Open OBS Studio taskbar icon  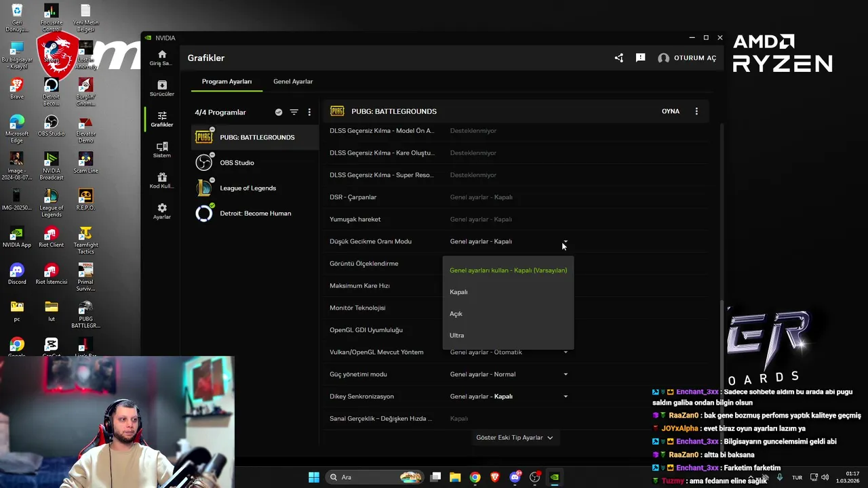pos(535,477)
